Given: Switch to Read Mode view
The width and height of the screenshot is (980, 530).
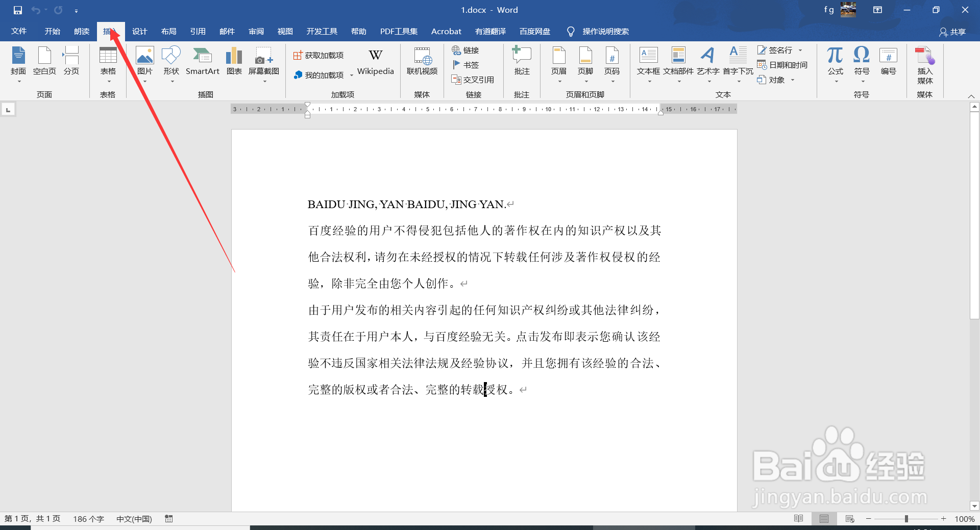Looking at the screenshot, I should tap(799, 519).
